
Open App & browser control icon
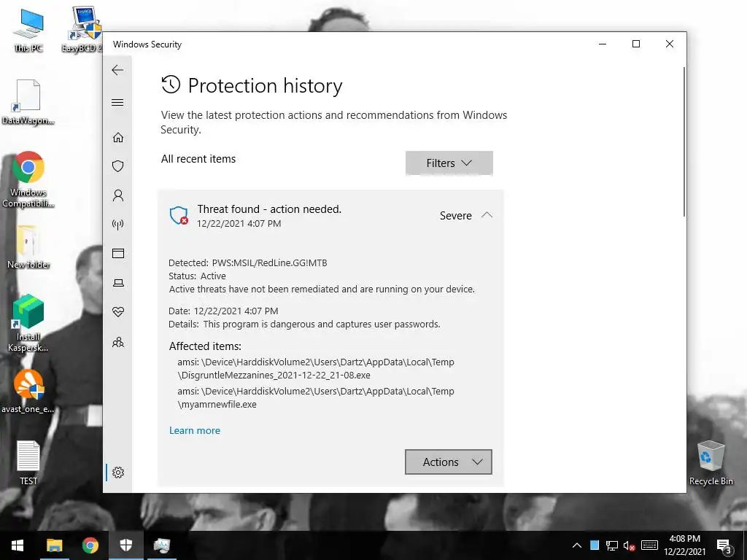(117, 253)
